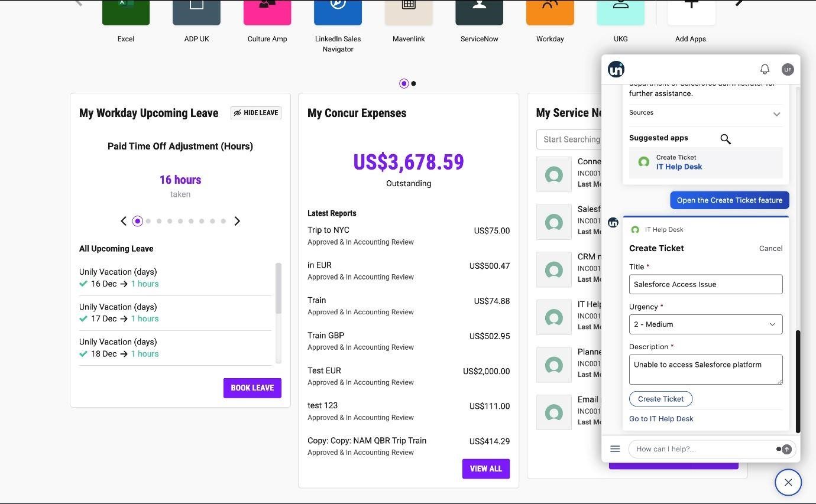This screenshot has height=504, width=816.
Task: Select the second leave carousel dot
Action: click(148, 221)
